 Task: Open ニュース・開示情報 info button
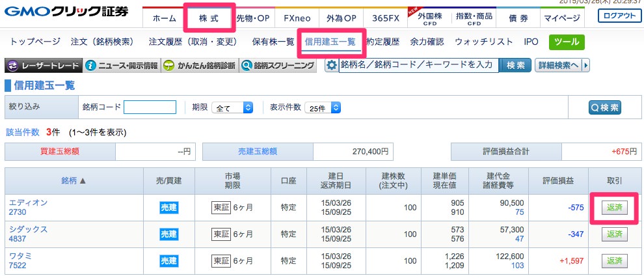(x=122, y=65)
